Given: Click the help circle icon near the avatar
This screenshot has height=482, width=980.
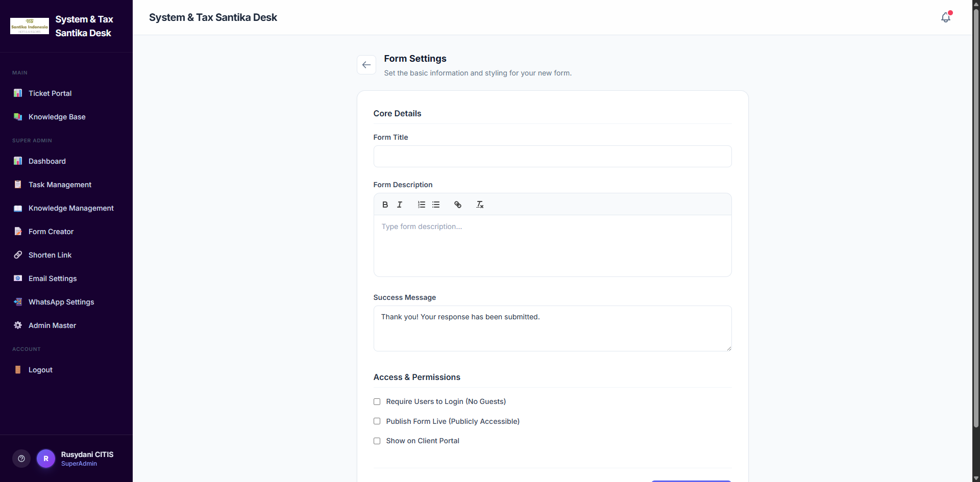Looking at the screenshot, I should 21,458.
